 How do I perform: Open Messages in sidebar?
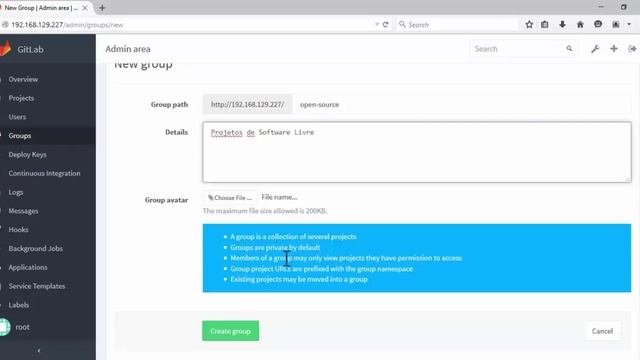click(x=23, y=211)
